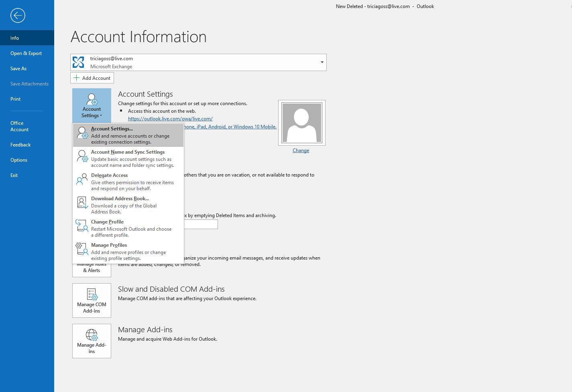The image size is (572, 392).
Task: Open the Open & Export tab
Action: [x=27, y=53]
